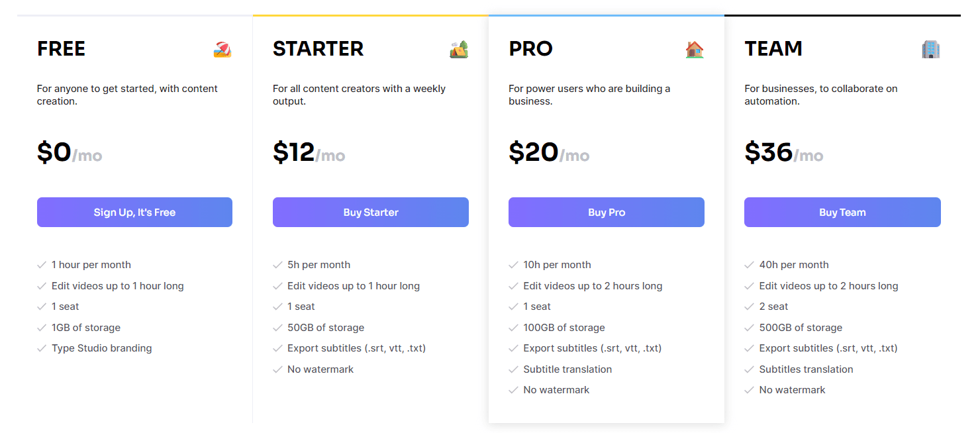The height and width of the screenshot is (433, 980).
Task: Select the PRO plan heading
Action: (531, 49)
